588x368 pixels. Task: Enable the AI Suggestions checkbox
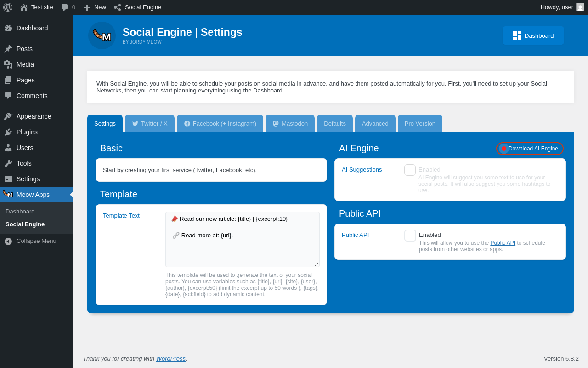[410, 170]
